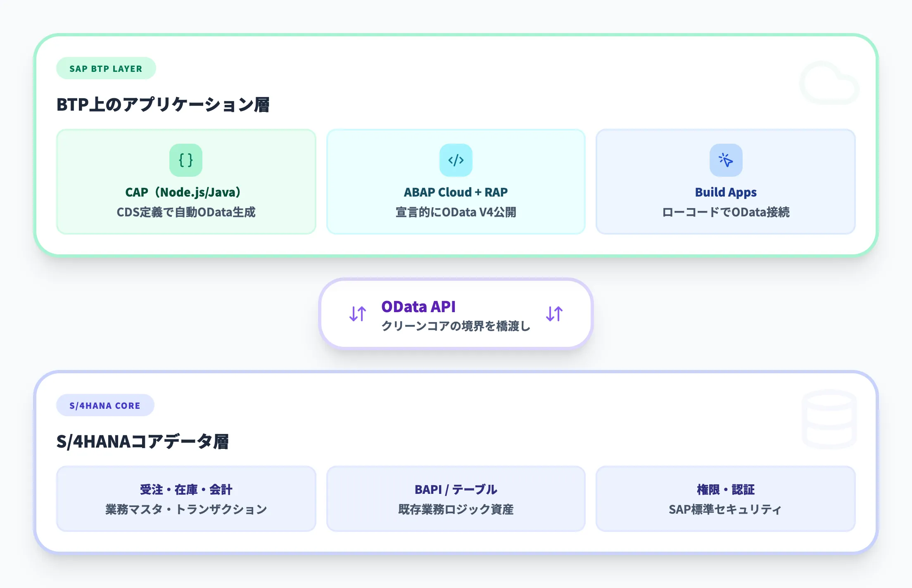Click the left up-down arrows beside OData API
Image resolution: width=912 pixels, height=588 pixels.
coord(358,314)
